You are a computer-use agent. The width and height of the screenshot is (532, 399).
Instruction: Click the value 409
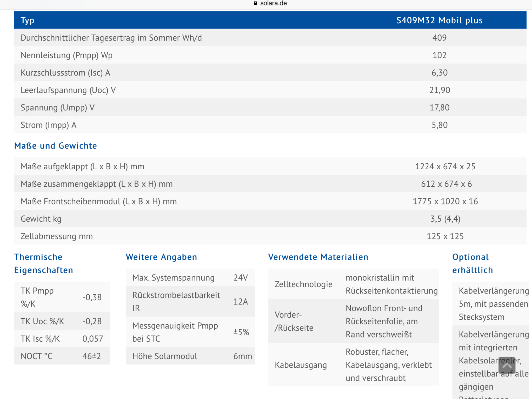pos(440,38)
